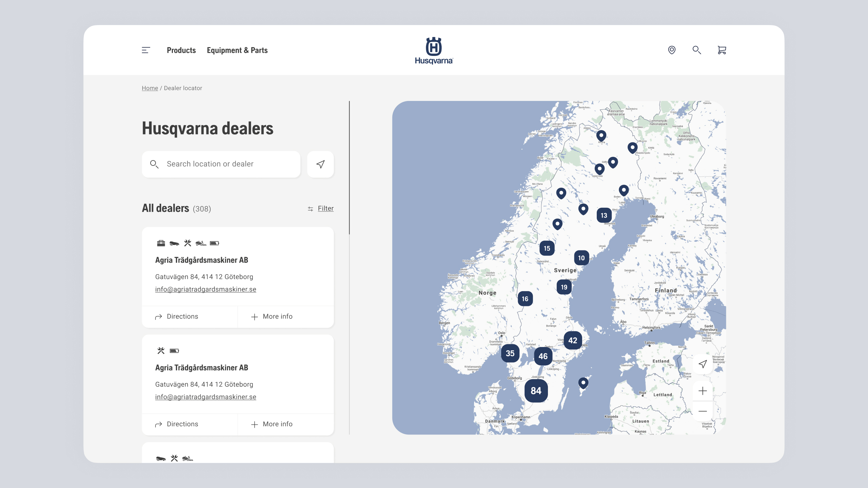Screen dimensions: 868x488
Task: Click battery icon on first dealer card
Action: click(214, 243)
